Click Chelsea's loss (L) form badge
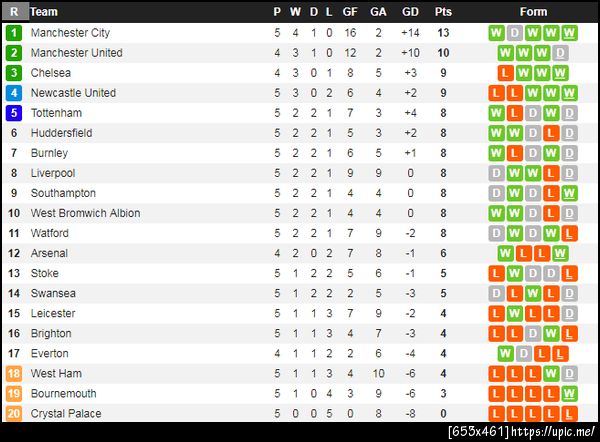Screen dimensions: 600x442 click(505, 73)
